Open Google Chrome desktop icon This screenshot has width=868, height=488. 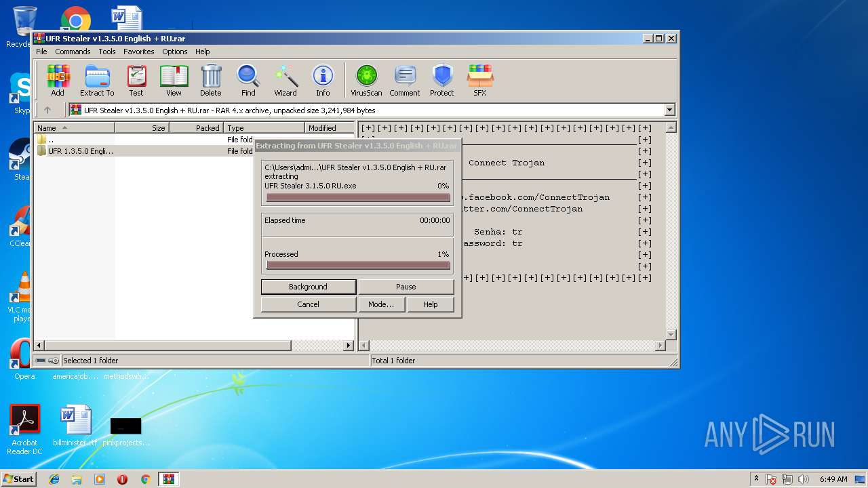tap(75, 20)
